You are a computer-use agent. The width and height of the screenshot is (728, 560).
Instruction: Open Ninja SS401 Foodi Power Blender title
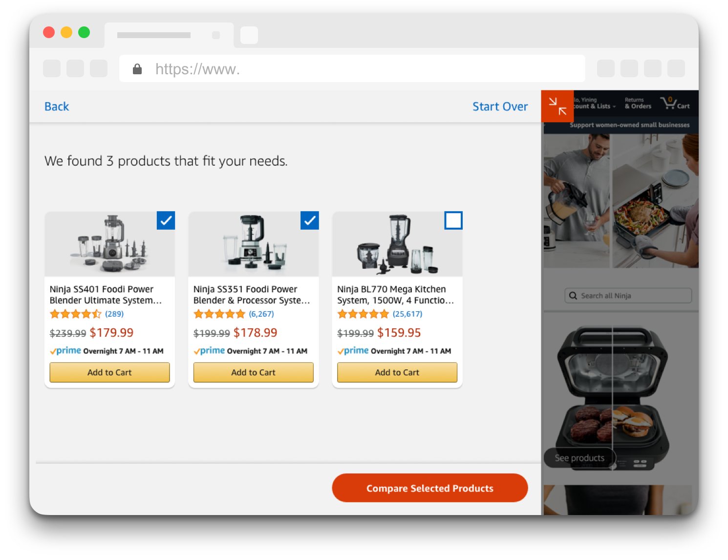coord(106,295)
